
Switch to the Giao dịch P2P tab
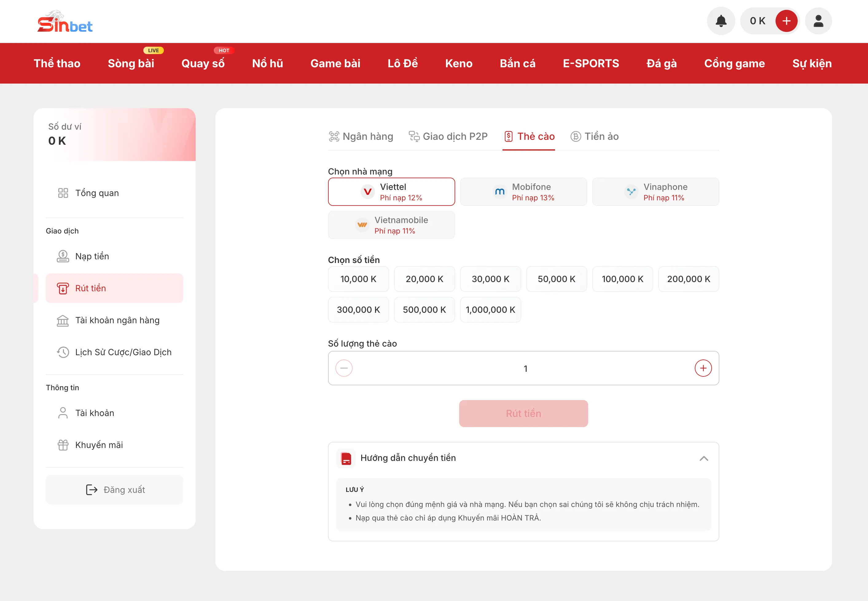(x=448, y=136)
